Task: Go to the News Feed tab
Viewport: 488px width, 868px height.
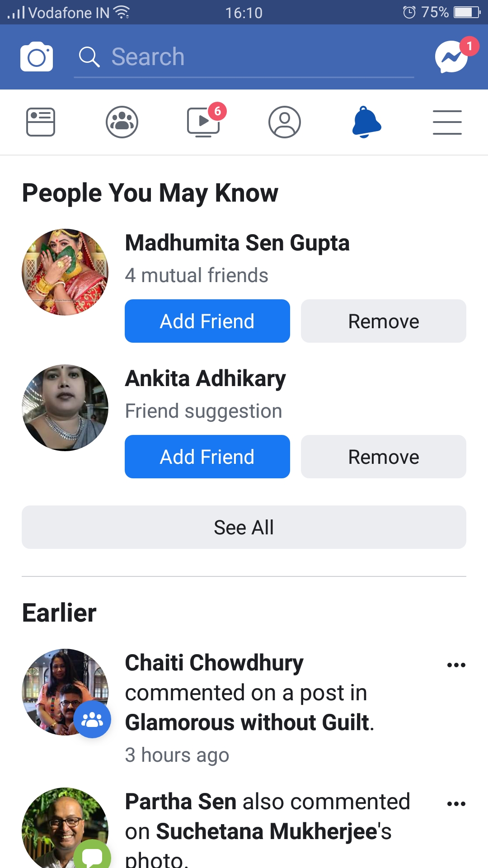Action: coord(41,122)
